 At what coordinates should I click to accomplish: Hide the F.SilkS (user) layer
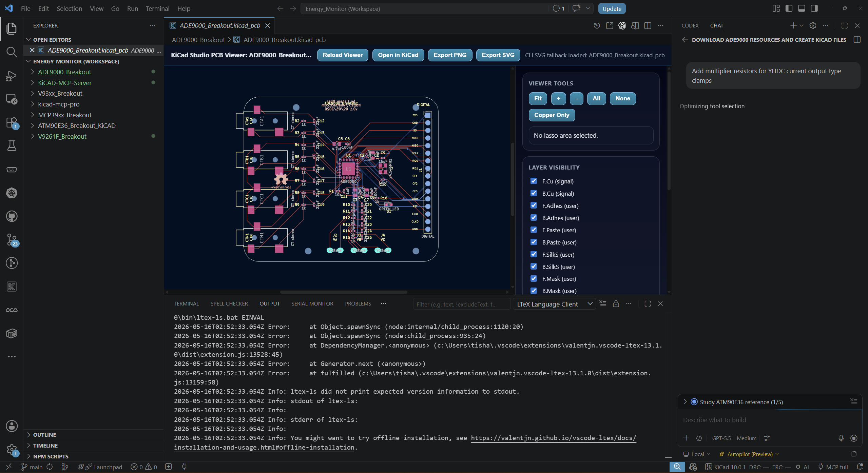coord(534,254)
